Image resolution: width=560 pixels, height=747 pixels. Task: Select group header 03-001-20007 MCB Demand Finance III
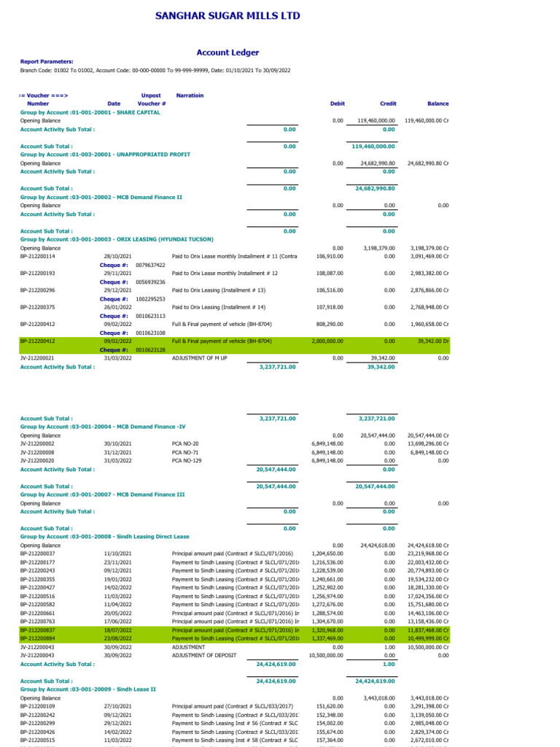point(102,495)
